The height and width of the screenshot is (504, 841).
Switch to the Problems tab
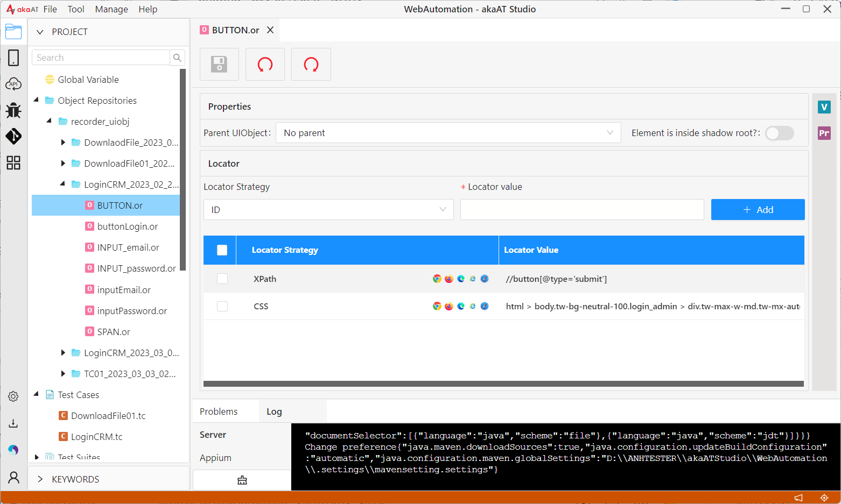coord(219,411)
